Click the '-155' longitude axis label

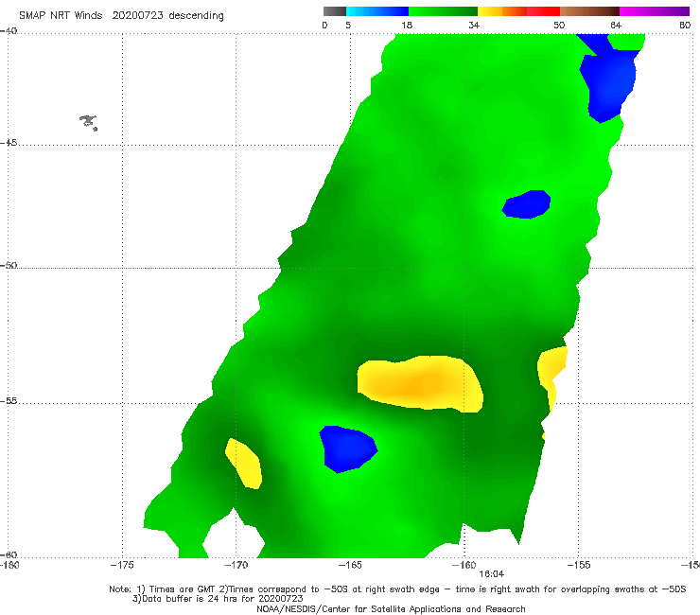[578, 566]
